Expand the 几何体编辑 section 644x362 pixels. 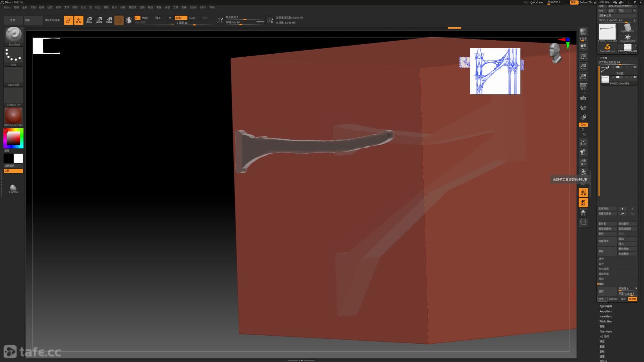606,306
